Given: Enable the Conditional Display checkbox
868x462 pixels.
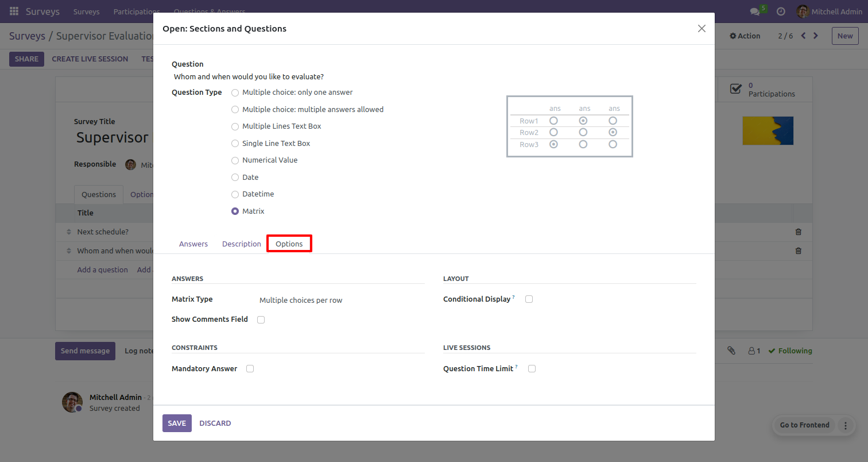Looking at the screenshot, I should tap(529, 299).
